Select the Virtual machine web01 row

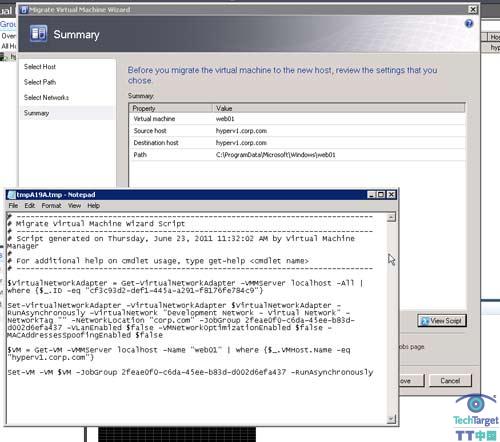(297, 119)
